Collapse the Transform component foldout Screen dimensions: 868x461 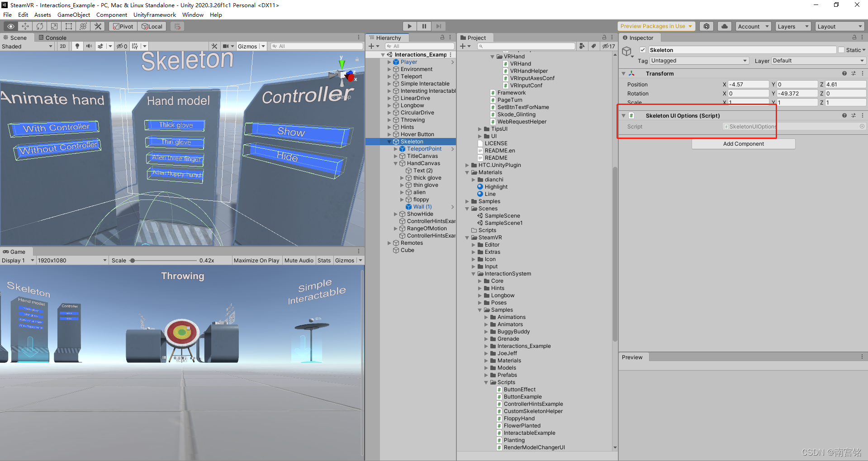coord(623,73)
